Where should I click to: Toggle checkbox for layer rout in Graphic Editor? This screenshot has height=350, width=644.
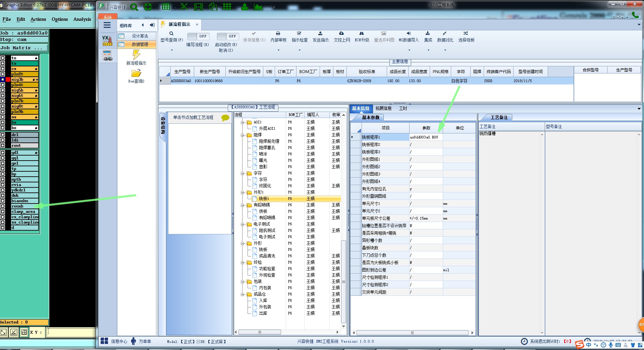tap(3, 145)
